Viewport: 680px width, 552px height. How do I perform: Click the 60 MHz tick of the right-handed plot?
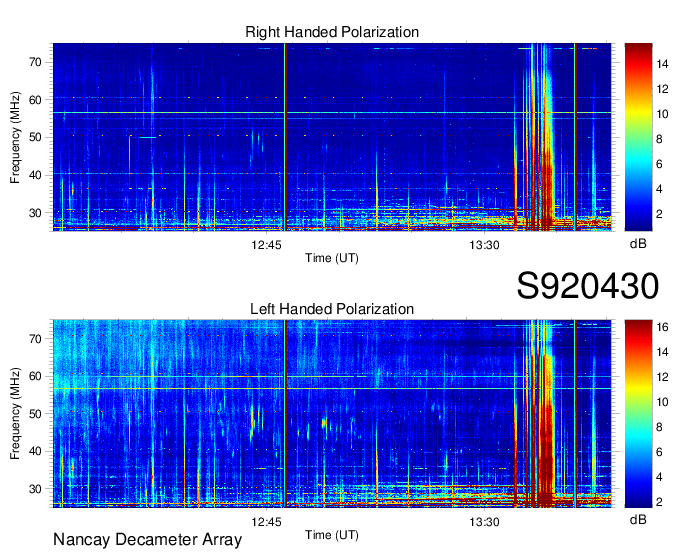click(35, 100)
